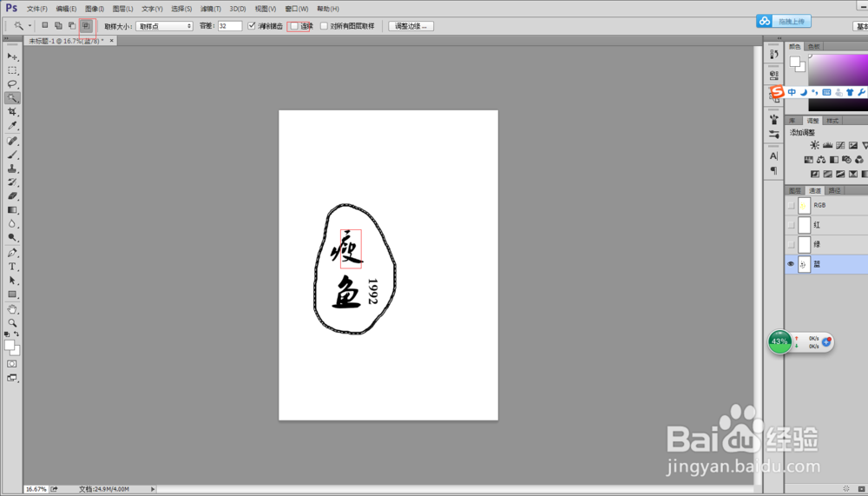Open the Character panel icon
Viewport: 868px width, 496px height.
[x=774, y=155]
